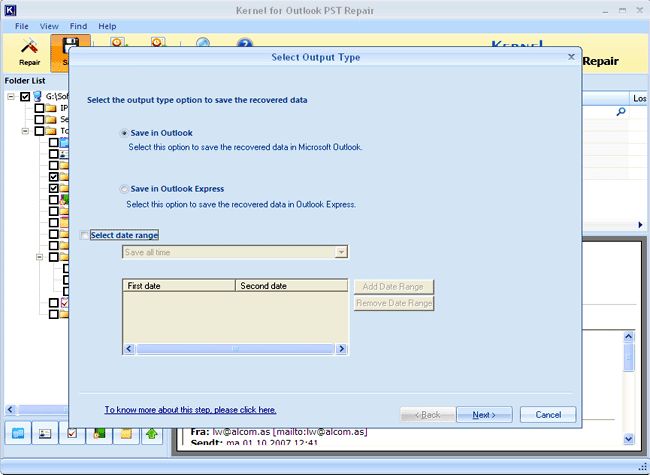
Task: Click the date table's right scroll arrow
Action: [341, 349]
